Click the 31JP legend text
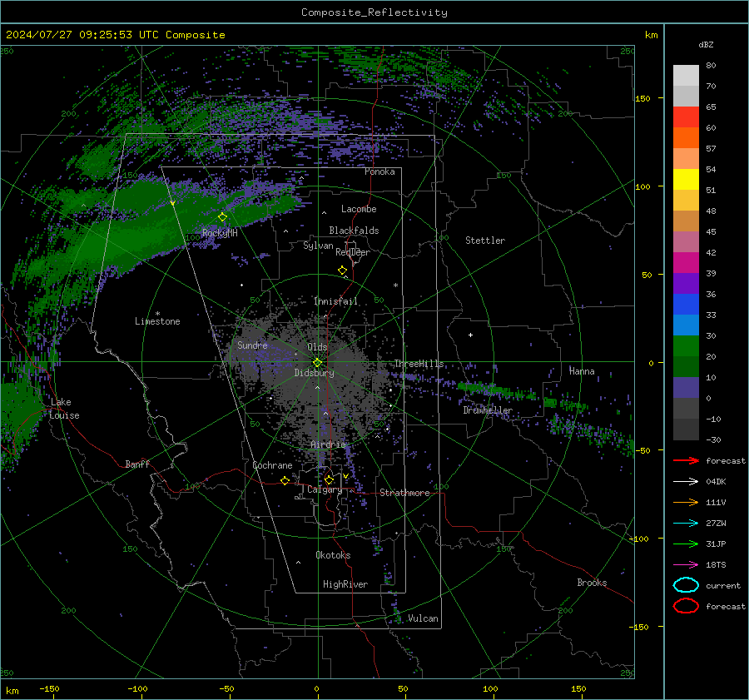The width and height of the screenshot is (749, 700). [x=716, y=544]
